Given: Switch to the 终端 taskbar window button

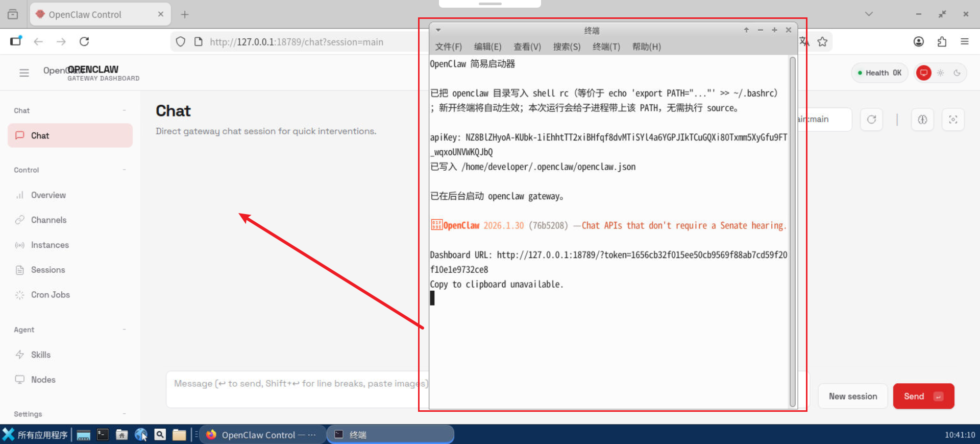Looking at the screenshot, I should [390, 435].
